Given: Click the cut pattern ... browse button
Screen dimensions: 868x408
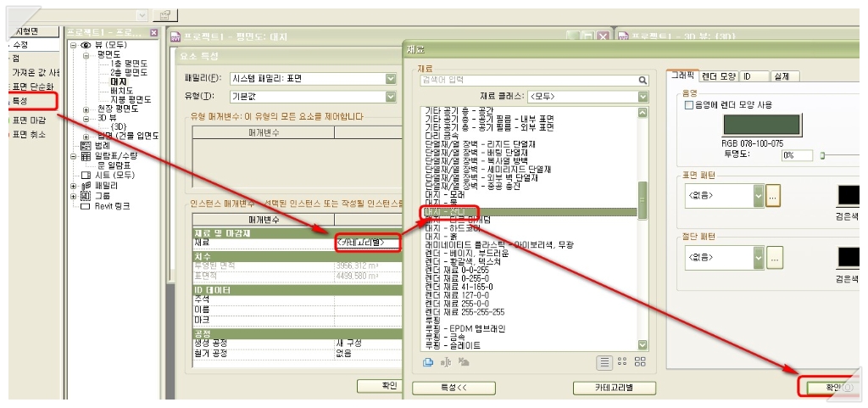Looking at the screenshot, I should [775, 257].
